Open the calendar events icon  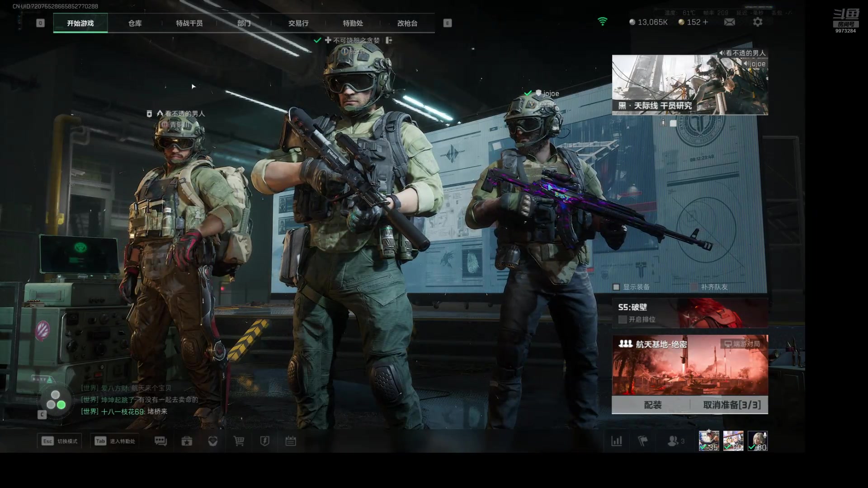(291, 441)
